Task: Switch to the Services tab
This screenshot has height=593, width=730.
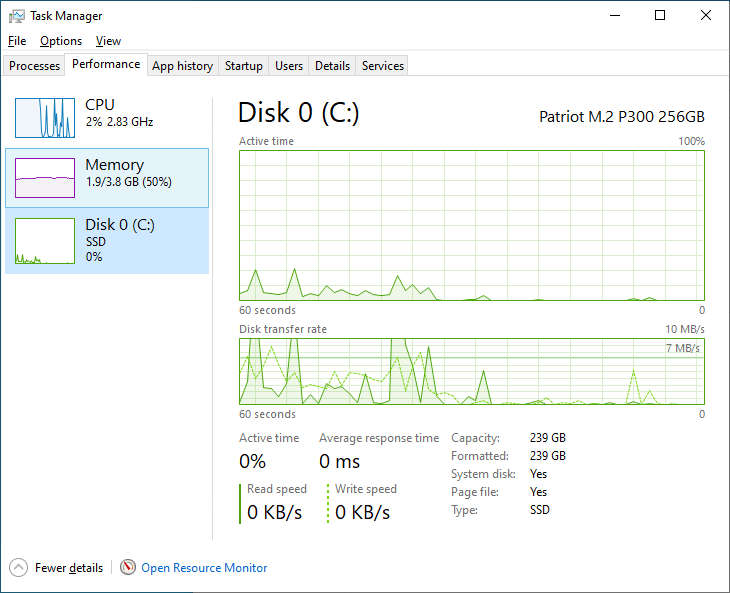Action: tap(383, 66)
